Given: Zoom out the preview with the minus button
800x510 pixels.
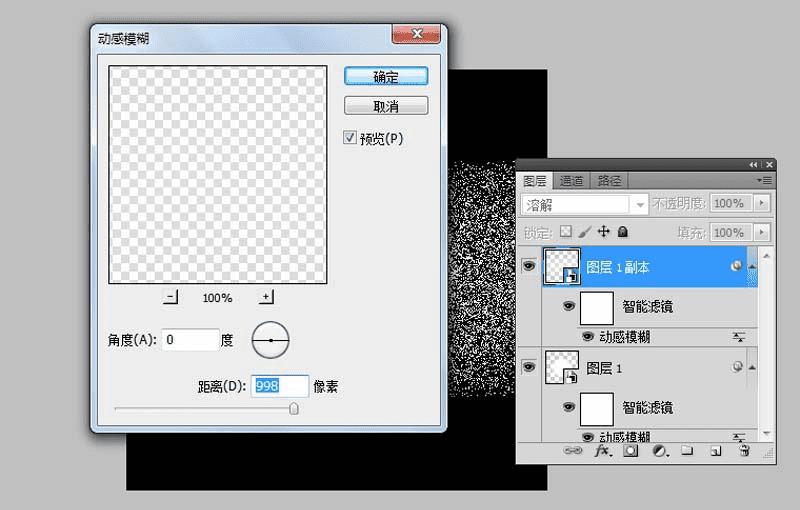Looking at the screenshot, I should click(171, 297).
